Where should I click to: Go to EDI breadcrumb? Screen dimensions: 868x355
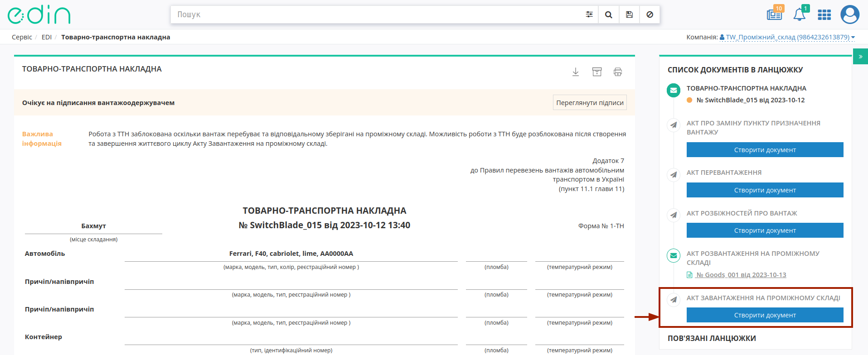(47, 37)
